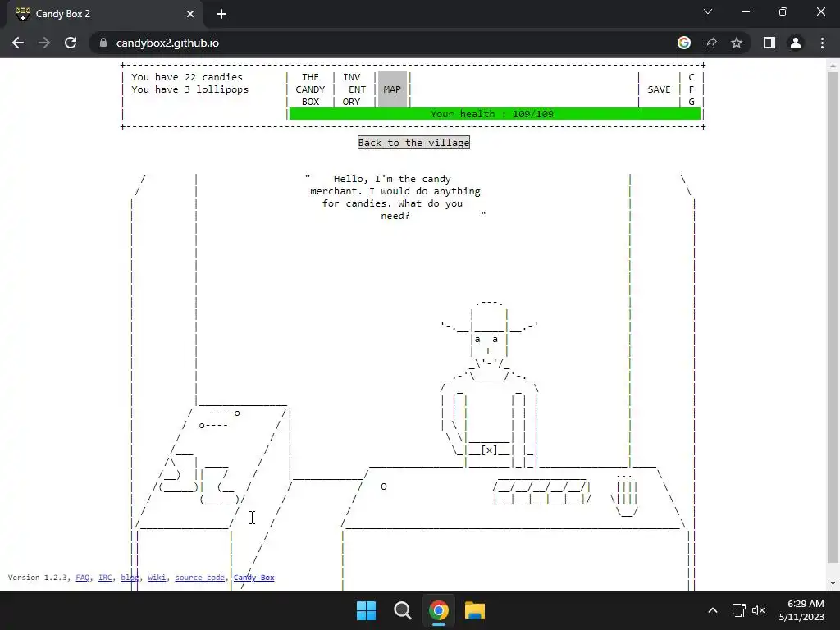Share this page via share icon

(x=710, y=43)
